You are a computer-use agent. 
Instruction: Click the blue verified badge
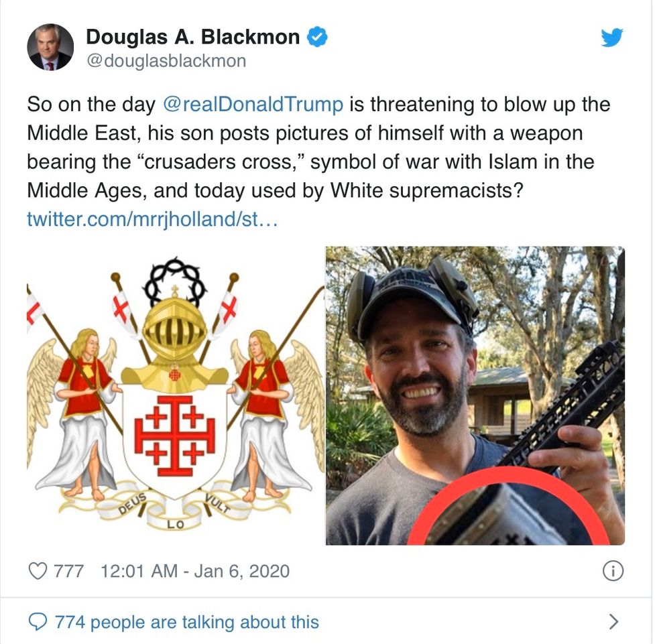point(317,36)
